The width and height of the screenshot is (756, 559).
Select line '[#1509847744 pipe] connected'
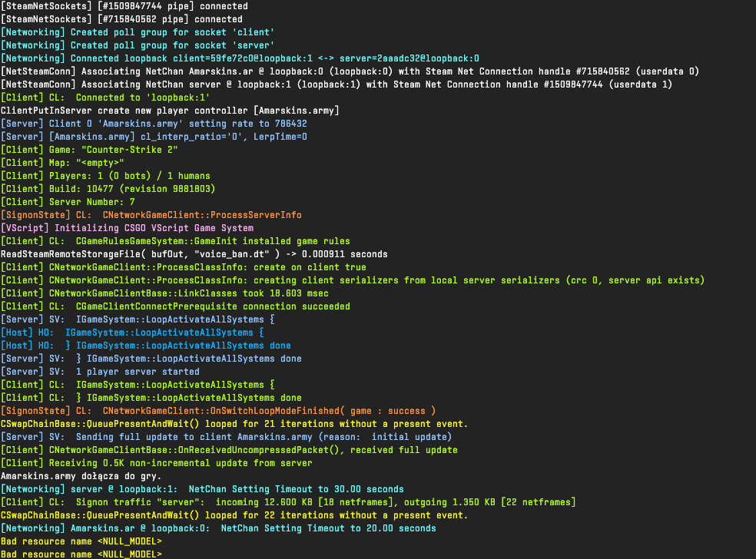124,6
